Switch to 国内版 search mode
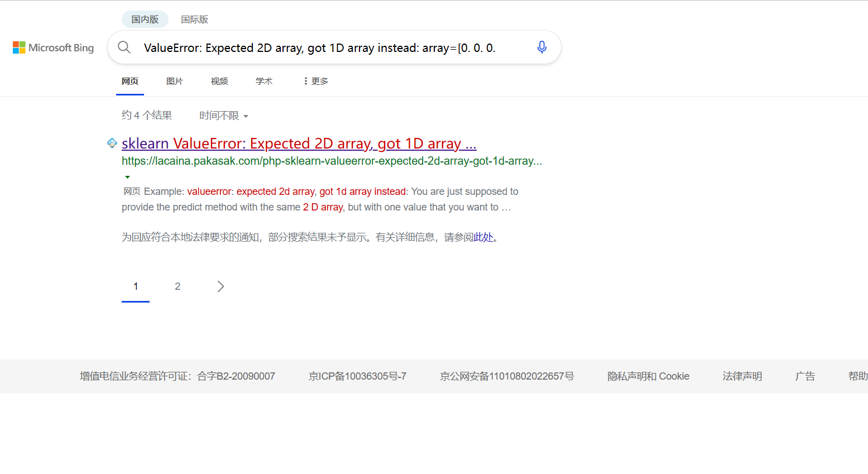 click(145, 20)
